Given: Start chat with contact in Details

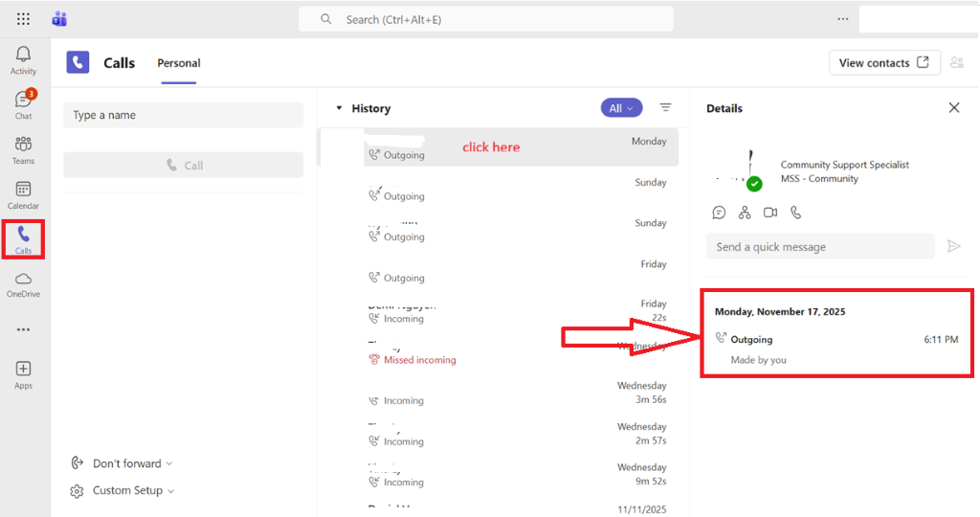Looking at the screenshot, I should click(719, 213).
